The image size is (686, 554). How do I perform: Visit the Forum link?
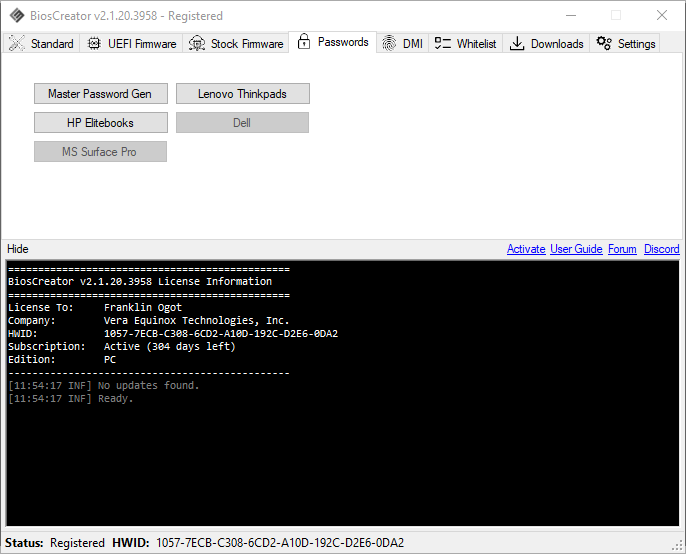(x=622, y=249)
